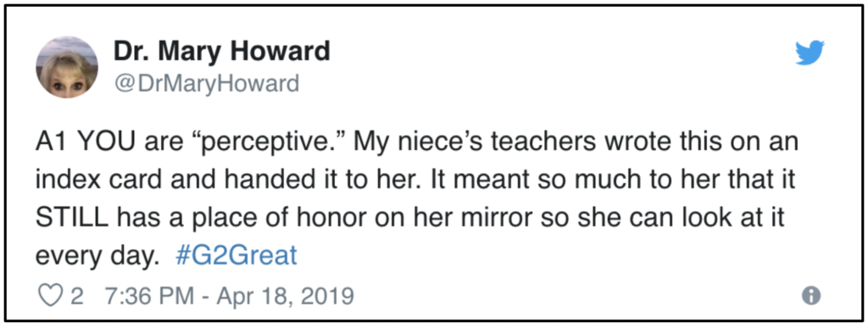Click the phrase "My niece's teachers"
Image resolution: width=868 pixels, height=328 pixels.
[473, 143]
